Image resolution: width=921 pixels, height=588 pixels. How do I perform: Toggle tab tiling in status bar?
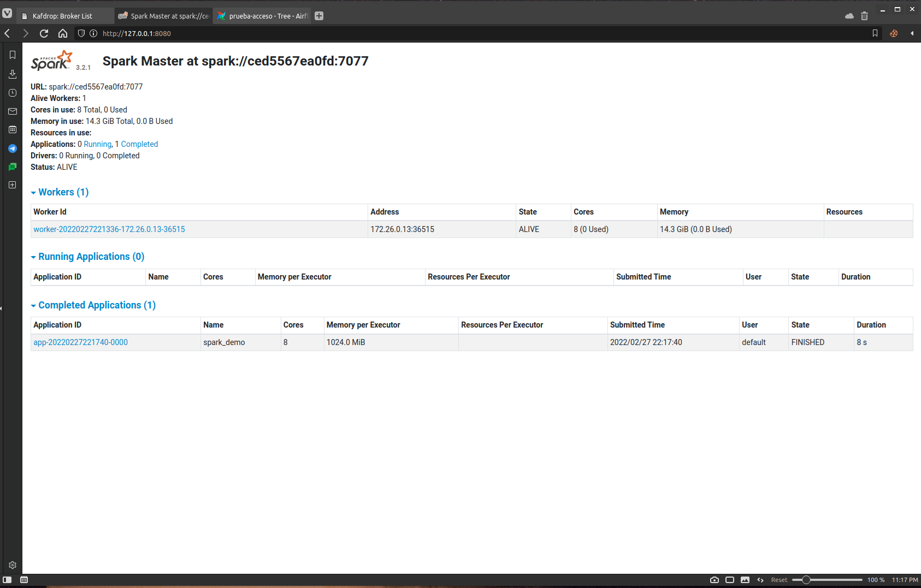[x=730, y=580]
